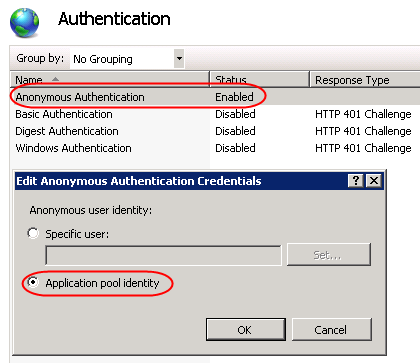
Task: Focus the Specific user text field
Action: pyautogui.click(x=164, y=256)
